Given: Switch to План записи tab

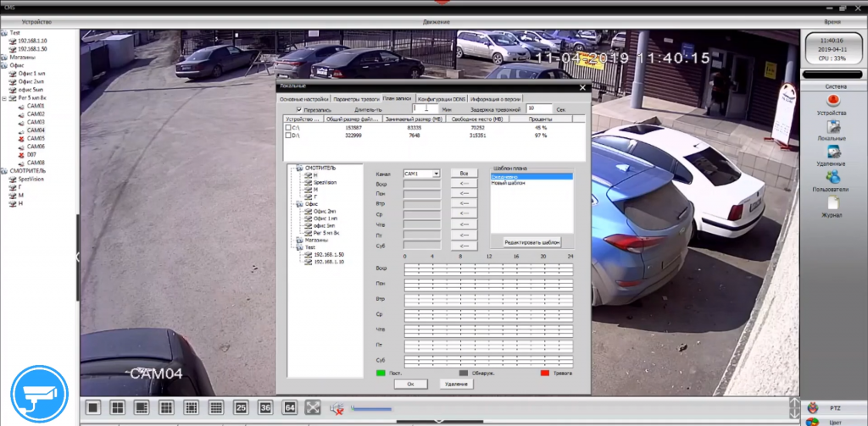Looking at the screenshot, I should (x=397, y=98).
